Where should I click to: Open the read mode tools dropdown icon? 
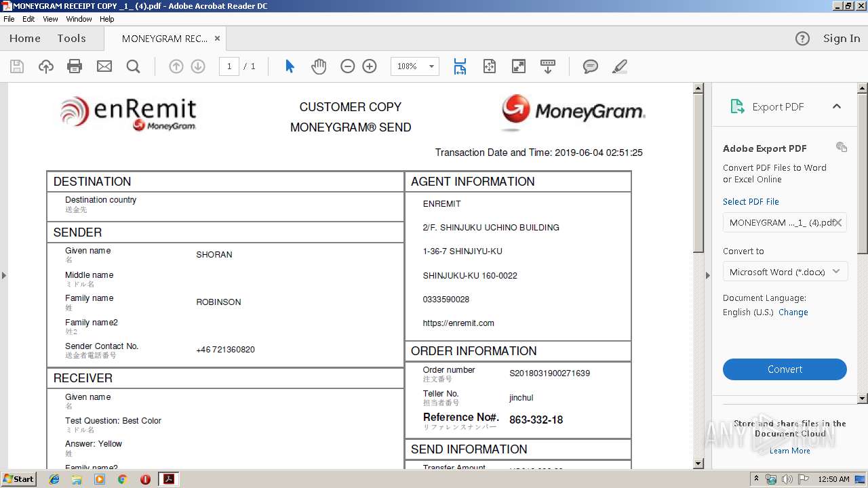pyautogui.click(x=548, y=66)
